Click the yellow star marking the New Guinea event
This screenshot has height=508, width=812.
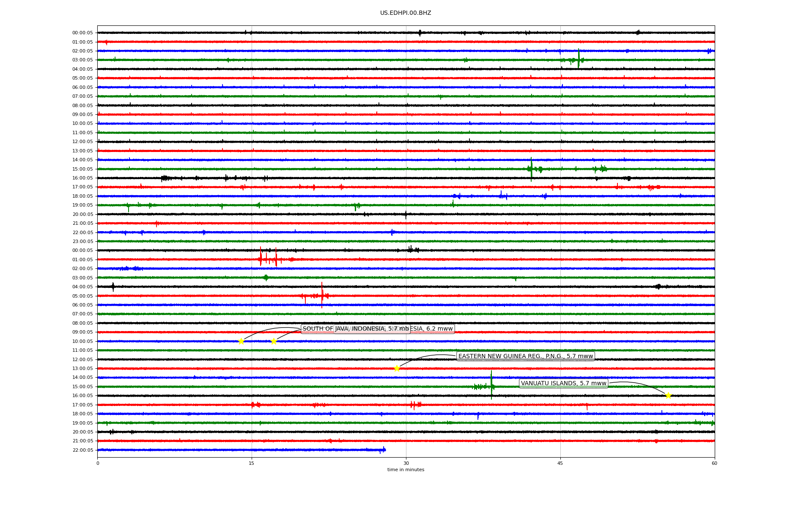[x=397, y=368]
